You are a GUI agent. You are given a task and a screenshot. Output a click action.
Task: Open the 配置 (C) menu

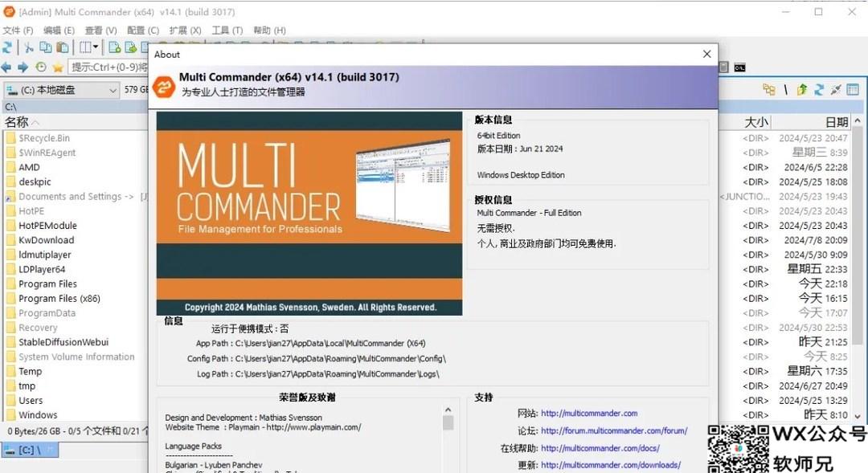click(x=143, y=31)
